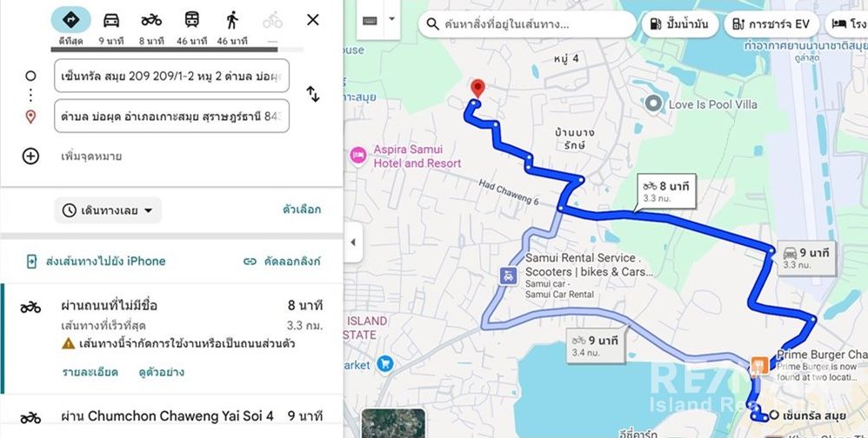Click the search along route field

(528, 24)
